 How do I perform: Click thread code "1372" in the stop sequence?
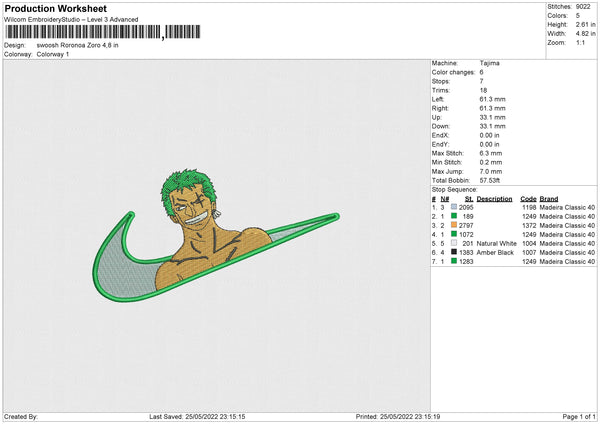(529, 225)
